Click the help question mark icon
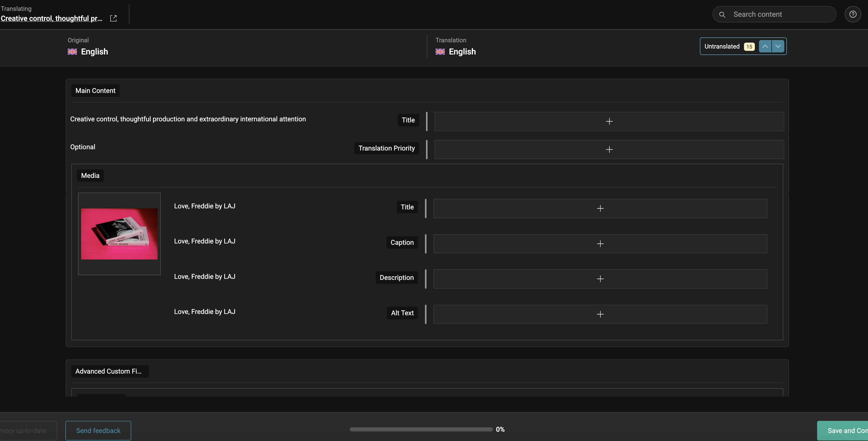The image size is (868, 441). pos(853,14)
